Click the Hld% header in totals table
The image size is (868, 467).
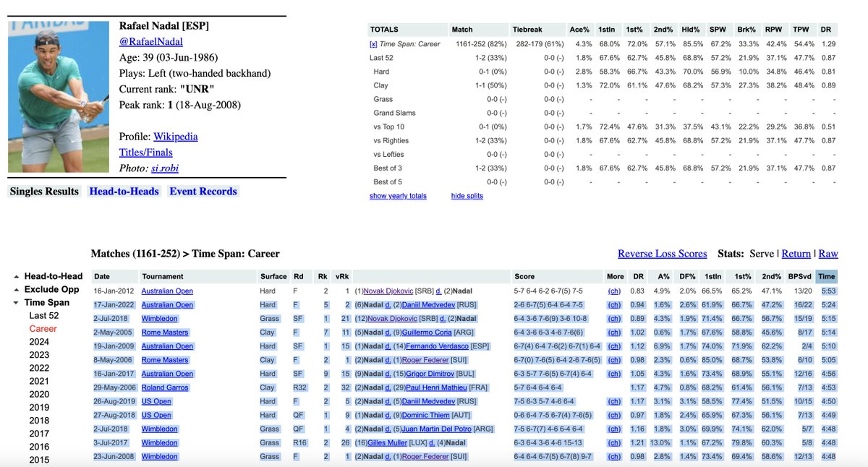691,30
